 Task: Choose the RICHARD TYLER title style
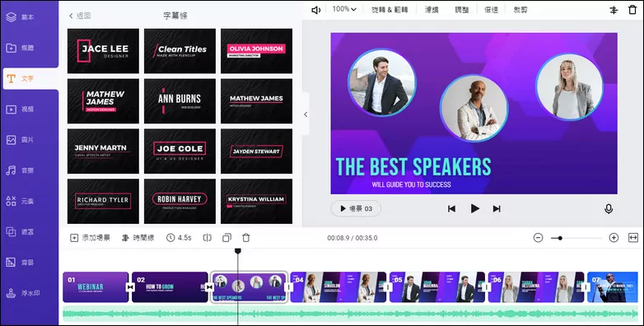point(103,201)
